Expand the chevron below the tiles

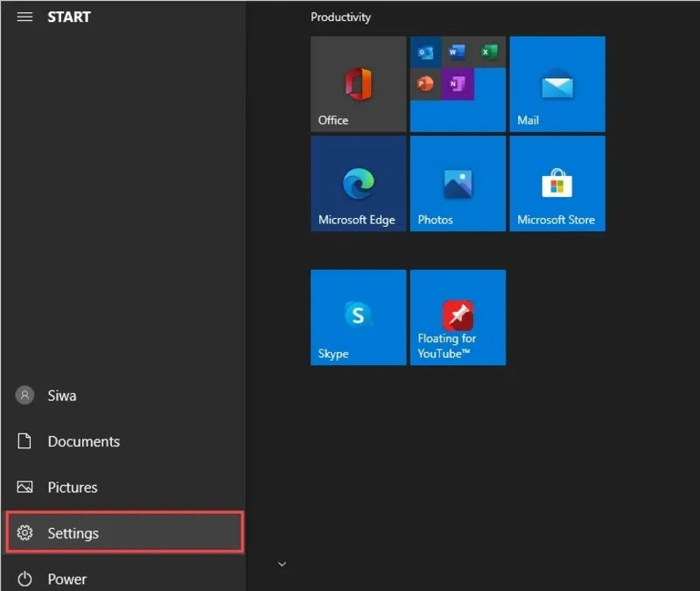click(x=282, y=564)
